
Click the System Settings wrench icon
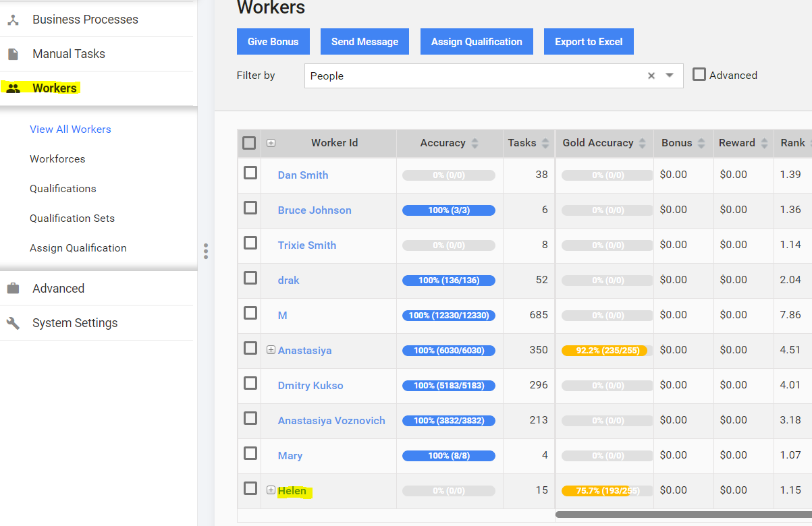pos(13,323)
